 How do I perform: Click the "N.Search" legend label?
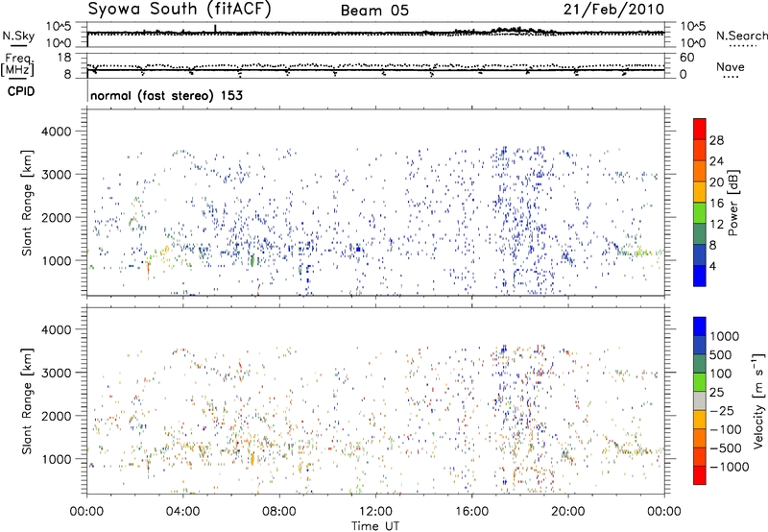click(x=741, y=36)
